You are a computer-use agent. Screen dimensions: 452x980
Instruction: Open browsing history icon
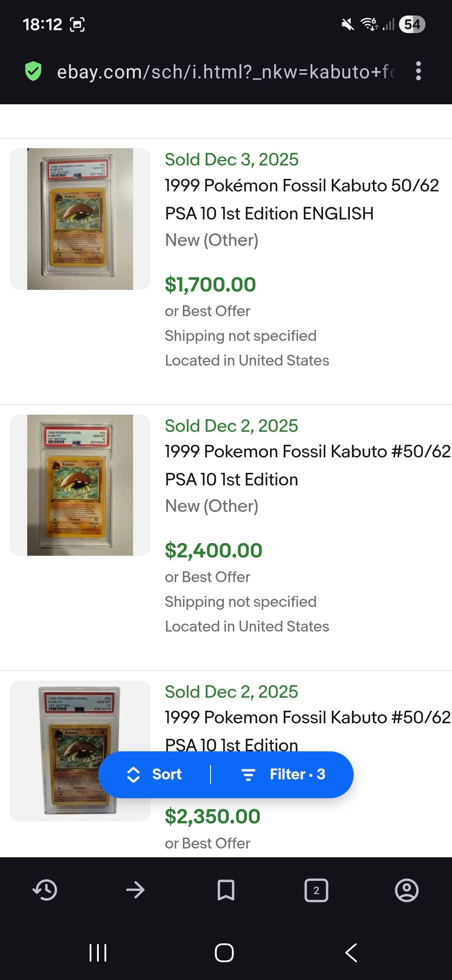pyautogui.click(x=45, y=890)
